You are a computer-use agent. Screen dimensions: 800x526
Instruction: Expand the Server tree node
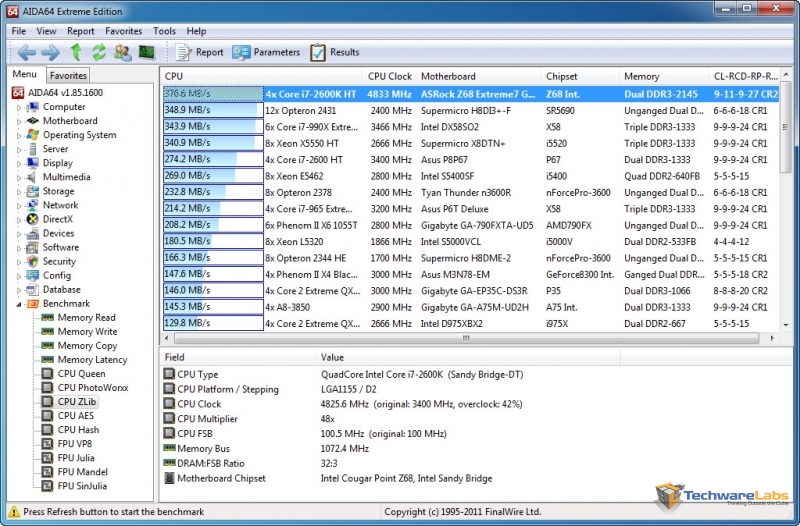(19, 149)
